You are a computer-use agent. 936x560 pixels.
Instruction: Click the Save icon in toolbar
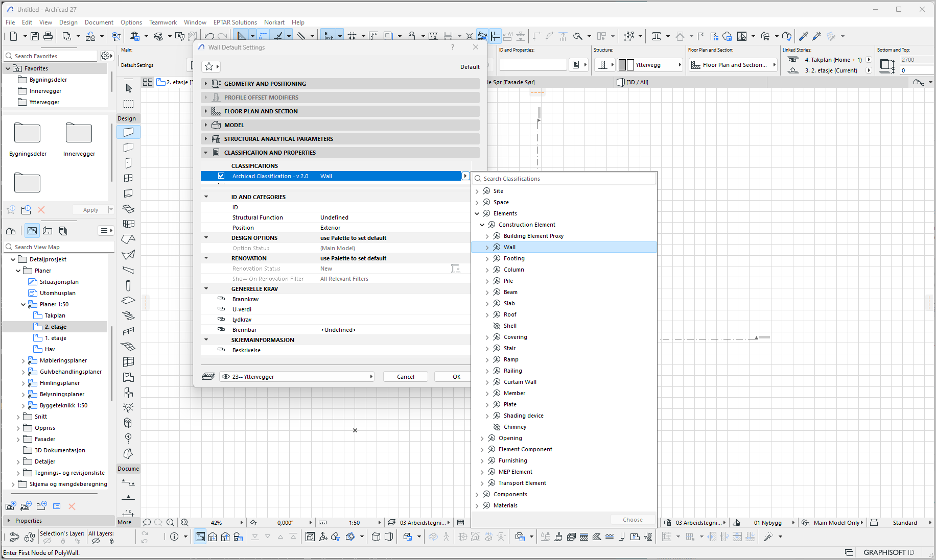(x=35, y=36)
